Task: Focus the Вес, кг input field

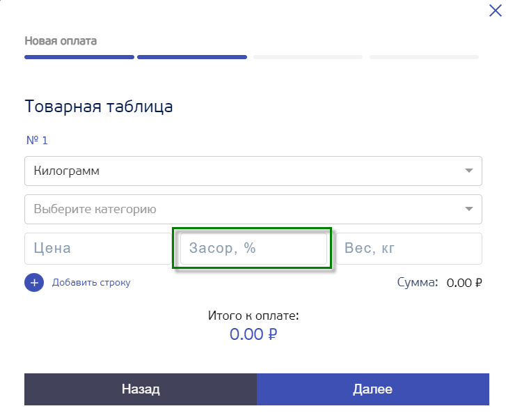Action: pyautogui.click(x=409, y=249)
